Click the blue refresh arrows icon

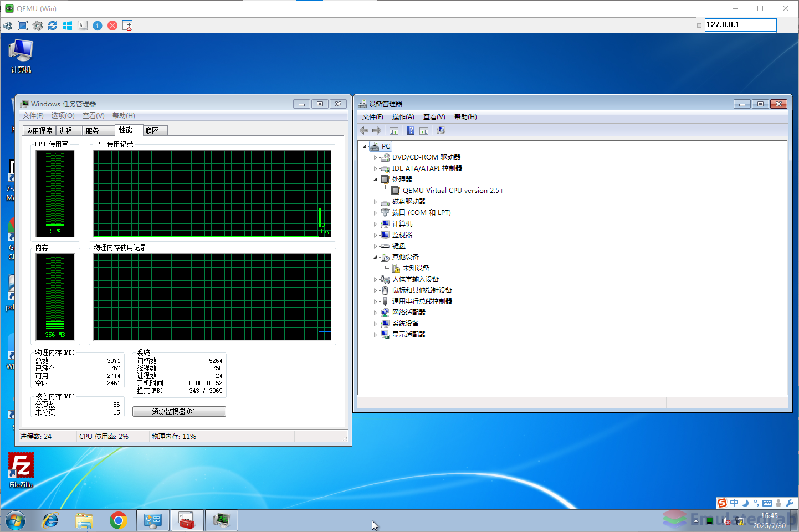click(53, 25)
